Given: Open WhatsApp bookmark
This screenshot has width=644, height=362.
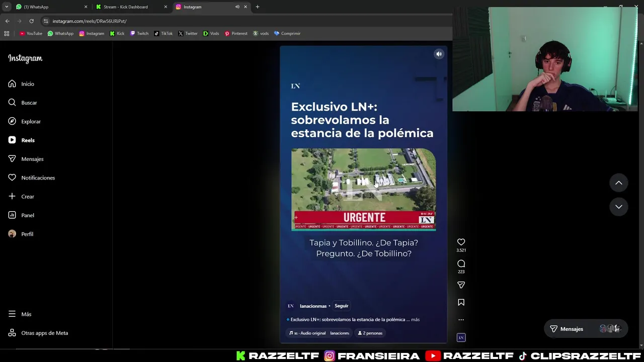Looking at the screenshot, I should pyautogui.click(x=60, y=34).
